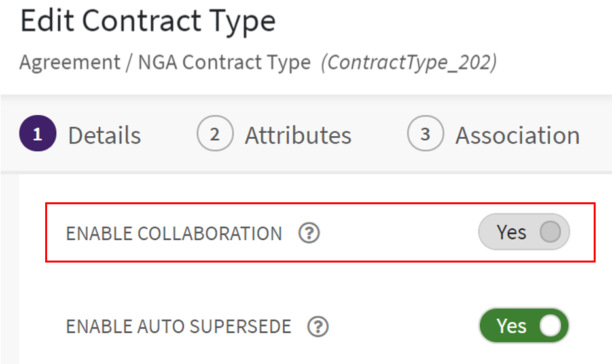Click the purple step 1 circle
Screen dimensions: 612x364
(37, 134)
